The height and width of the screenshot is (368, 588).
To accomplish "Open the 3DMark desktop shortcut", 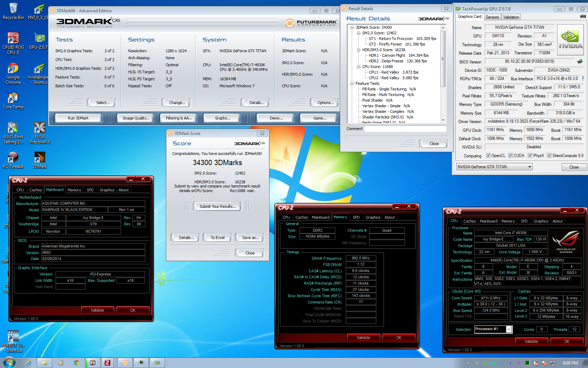I will click(x=40, y=160).
